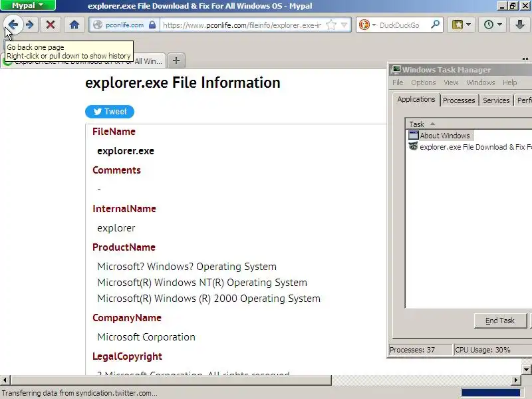This screenshot has width=532, height=399.
Task: Click the About Windows task icon
Action: [x=413, y=136]
